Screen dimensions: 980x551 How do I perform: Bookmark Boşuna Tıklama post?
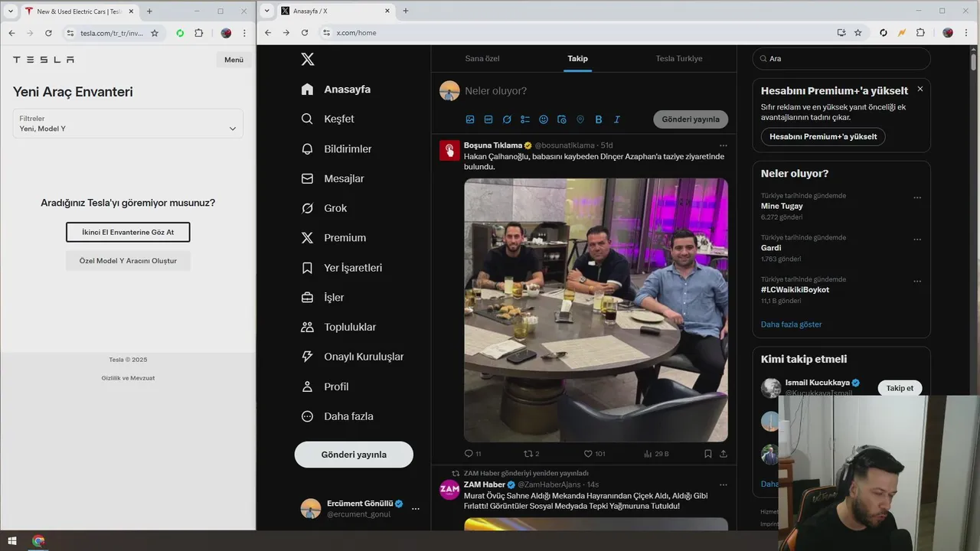708,454
